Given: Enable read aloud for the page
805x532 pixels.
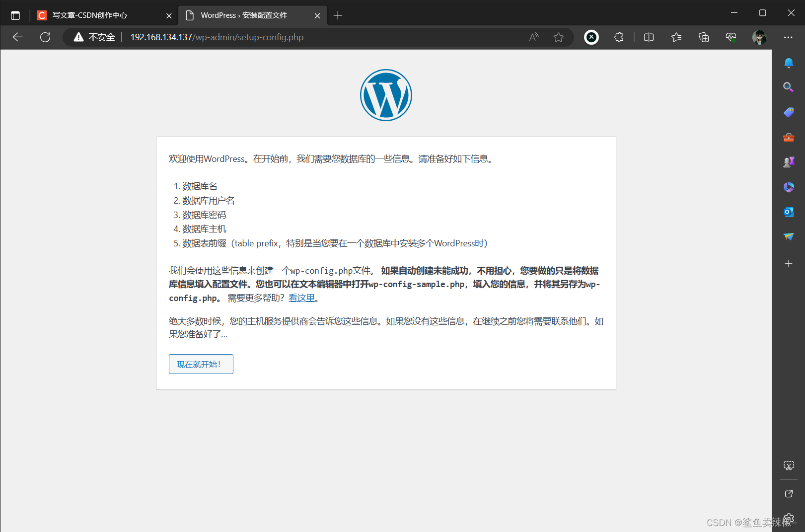Looking at the screenshot, I should (x=533, y=37).
